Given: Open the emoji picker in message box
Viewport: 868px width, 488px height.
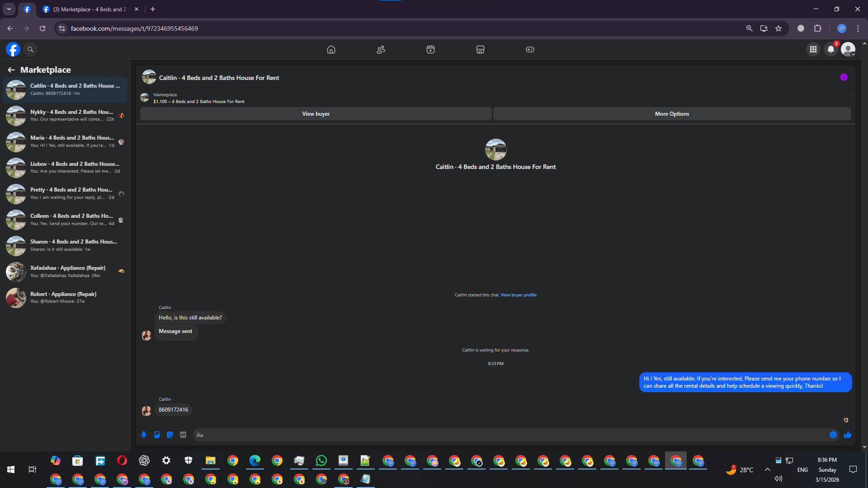Looking at the screenshot, I should point(833,435).
